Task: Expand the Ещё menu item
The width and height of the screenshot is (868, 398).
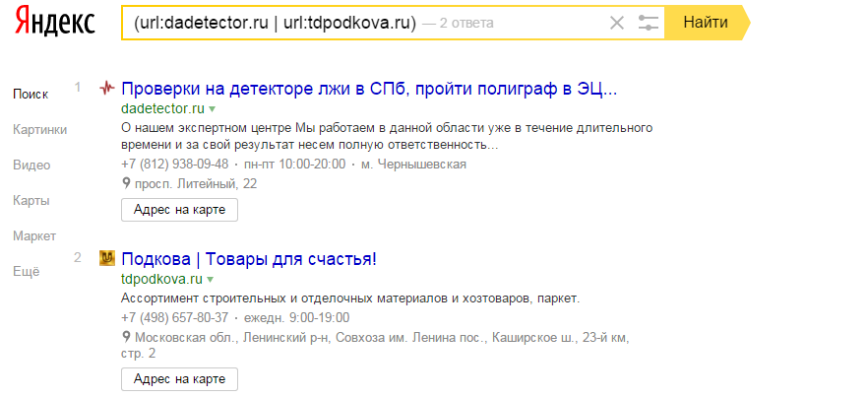Action: coord(26,272)
